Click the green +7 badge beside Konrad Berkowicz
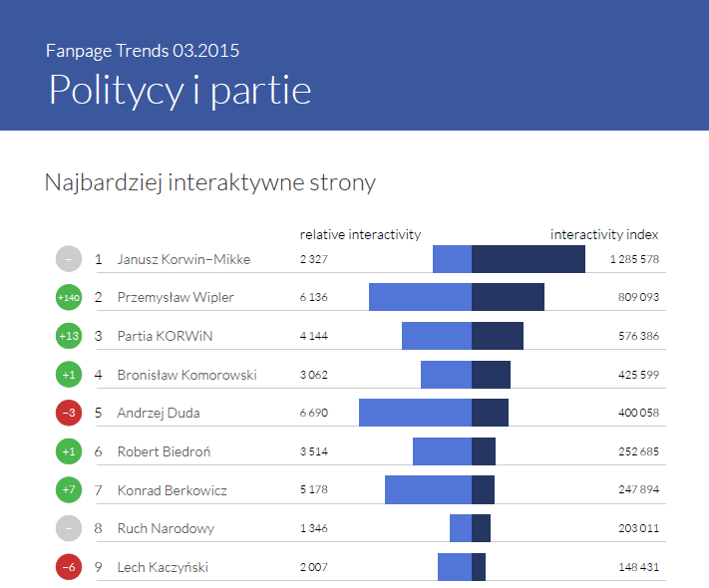 point(69,490)
